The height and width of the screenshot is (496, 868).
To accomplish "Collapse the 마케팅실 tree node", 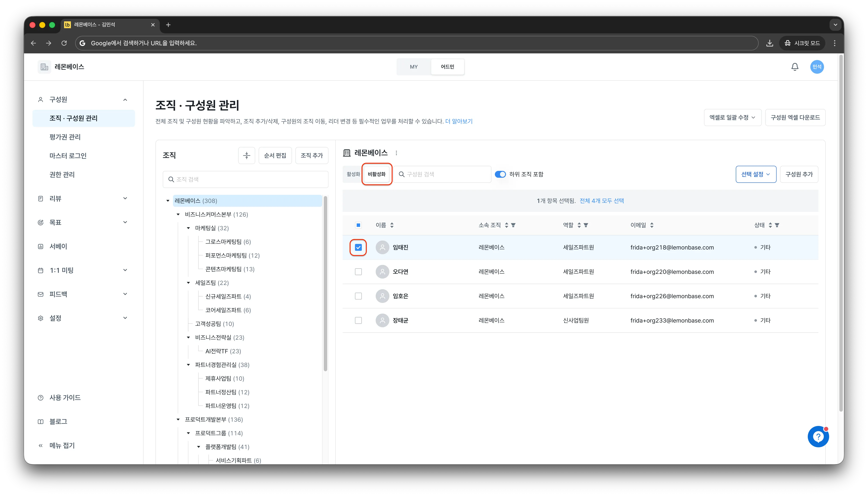I will [x=188, y=228].
